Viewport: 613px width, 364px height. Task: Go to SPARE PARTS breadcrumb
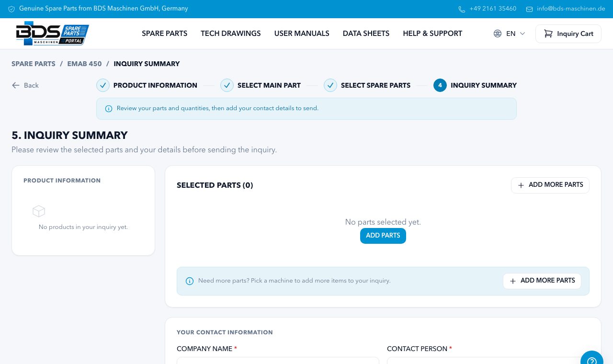34,64
